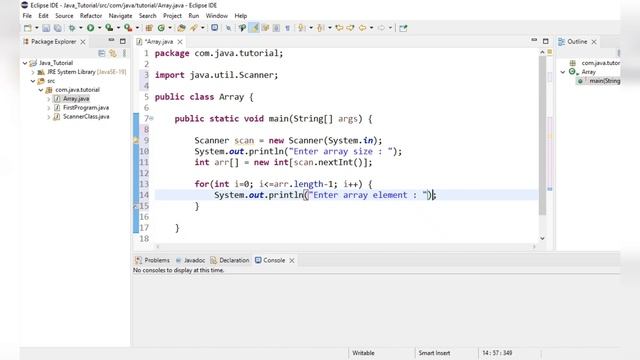Switch to the Problems tab
640x360 pixels.
pos(152,260)
